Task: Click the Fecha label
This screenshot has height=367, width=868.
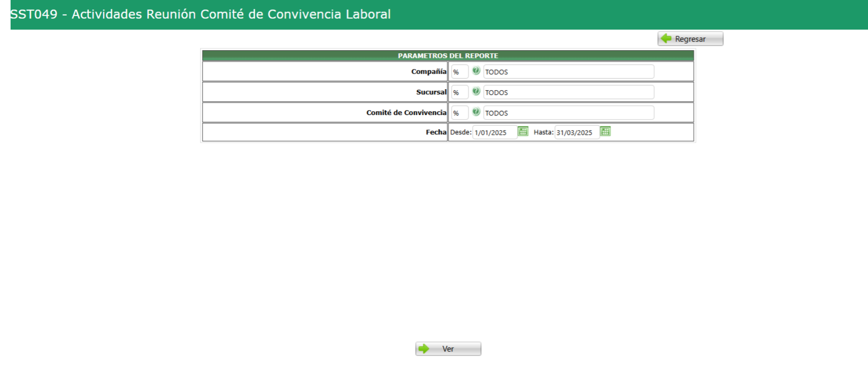Action: (x=436, y=132)
